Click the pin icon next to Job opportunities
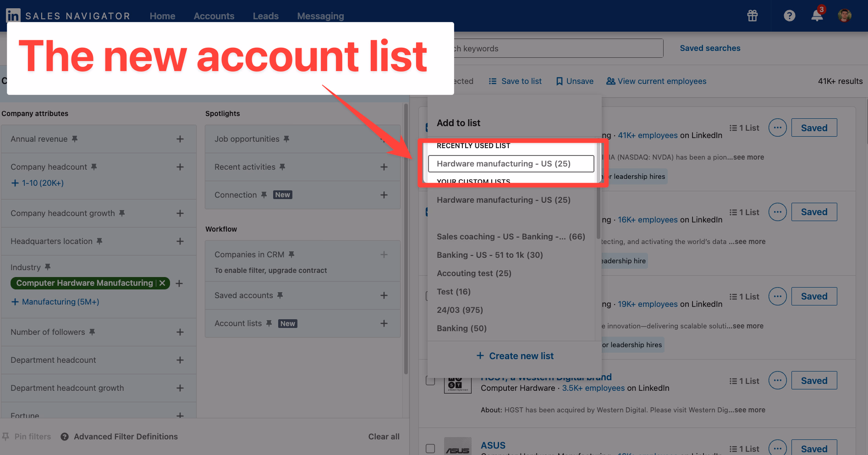The width and height of the screenshot is (868, 455). (286, 139)
